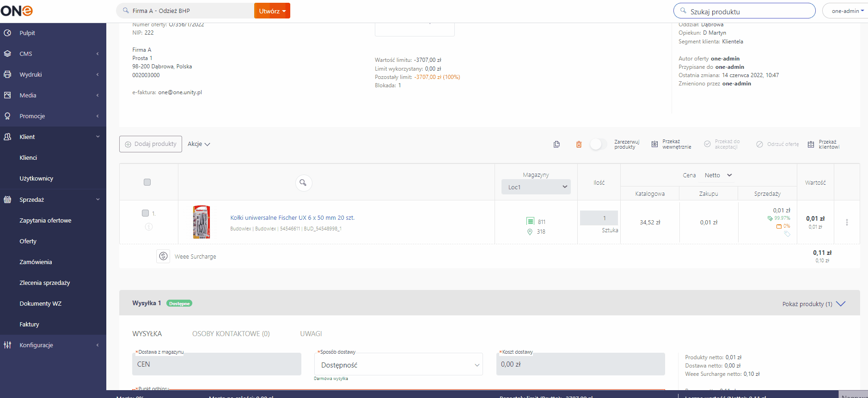Click the price tag icon in Sprzedaży cell
868x398 pixels.
(x=787, y=234)
